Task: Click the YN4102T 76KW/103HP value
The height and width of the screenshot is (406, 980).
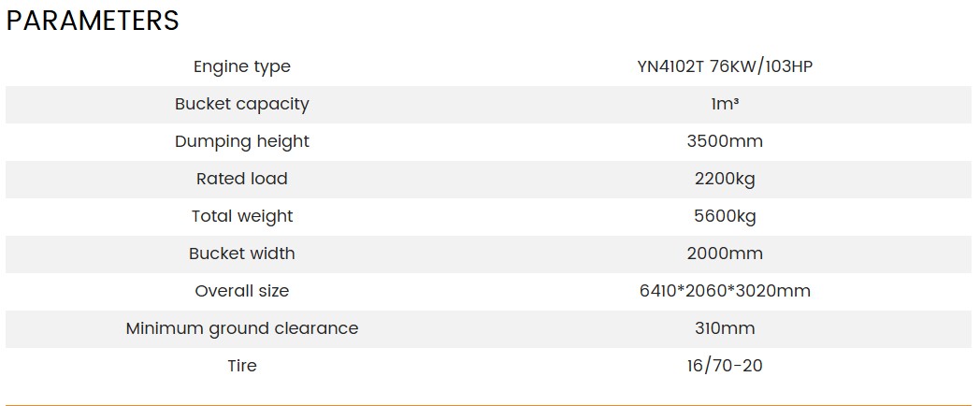Action: 725,66
